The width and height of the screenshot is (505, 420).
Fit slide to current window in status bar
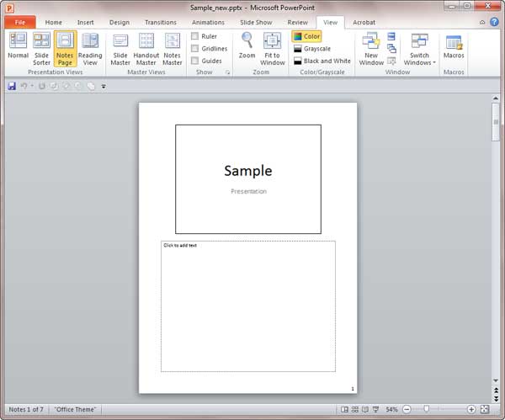[485, 409]
